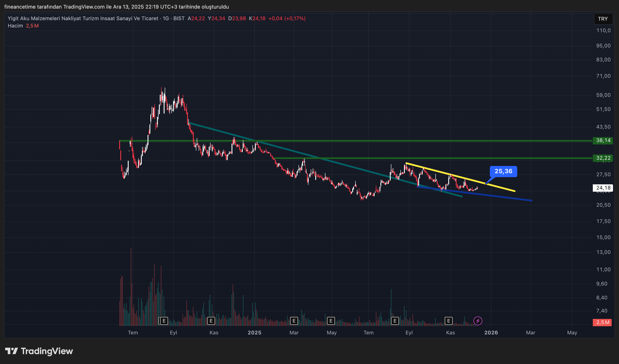Click the earnings E marker before Eyl 2024
The width and height of the screenshot is (619, 364).
(164, 321)
